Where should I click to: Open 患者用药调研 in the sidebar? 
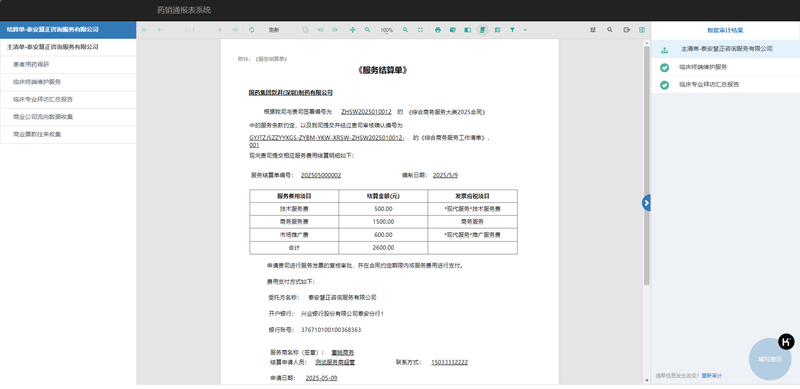click(68, 64)
